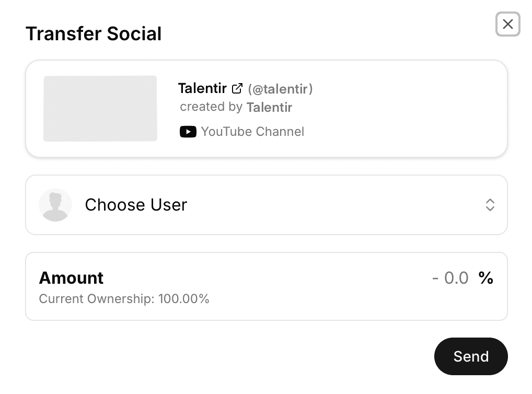Click the up-down chevron in user selector

490,205
